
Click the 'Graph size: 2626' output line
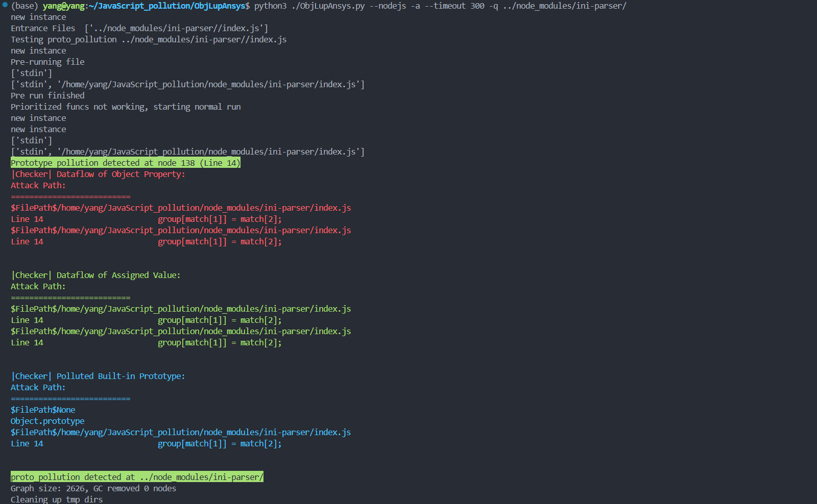coord(93,489)
